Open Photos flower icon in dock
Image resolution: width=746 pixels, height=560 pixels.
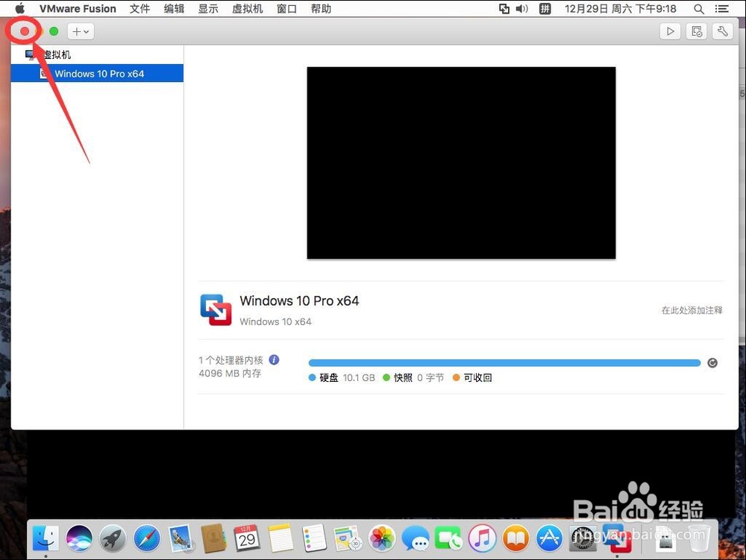coord(381,538)
